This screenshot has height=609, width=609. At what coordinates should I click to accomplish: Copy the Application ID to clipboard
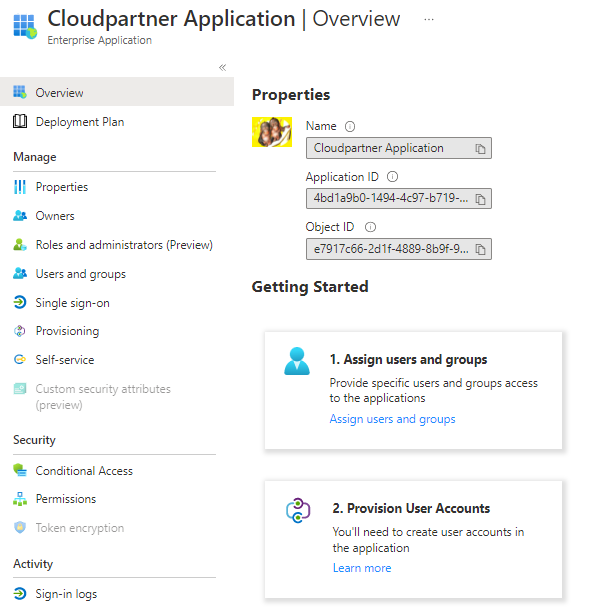point(480,199)
